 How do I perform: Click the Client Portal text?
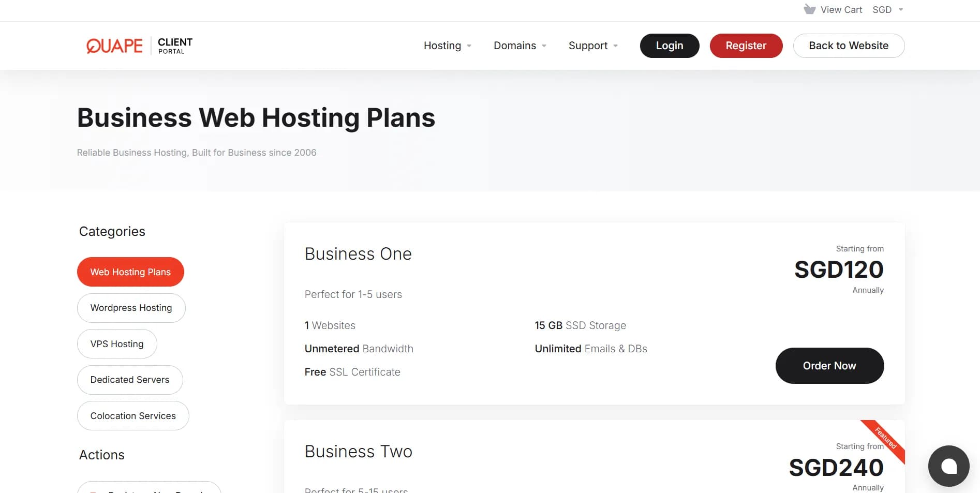coord(175,46)
